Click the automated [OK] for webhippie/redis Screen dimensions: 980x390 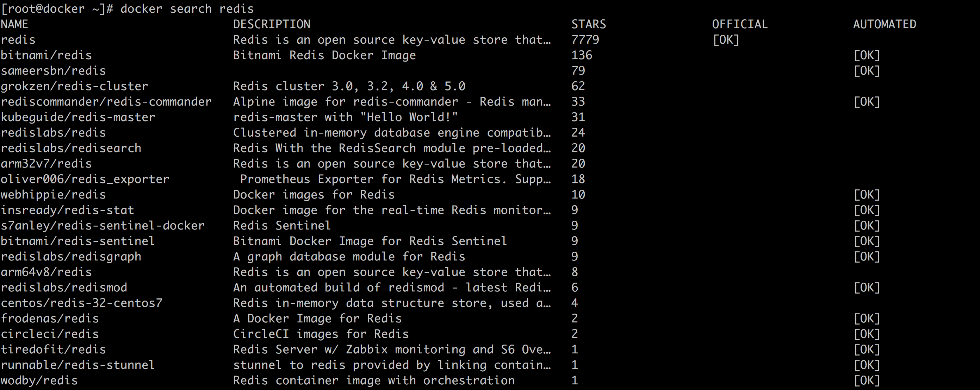point(867,195)
